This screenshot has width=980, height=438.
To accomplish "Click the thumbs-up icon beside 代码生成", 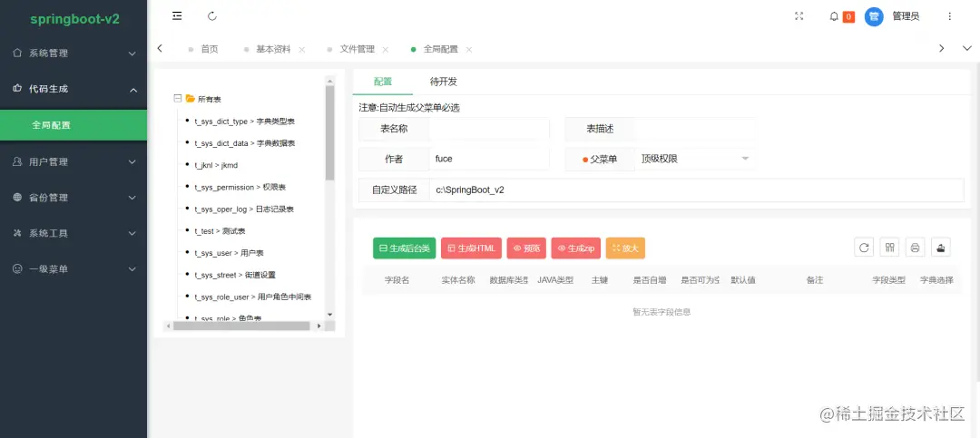I will tap(17, 89).
